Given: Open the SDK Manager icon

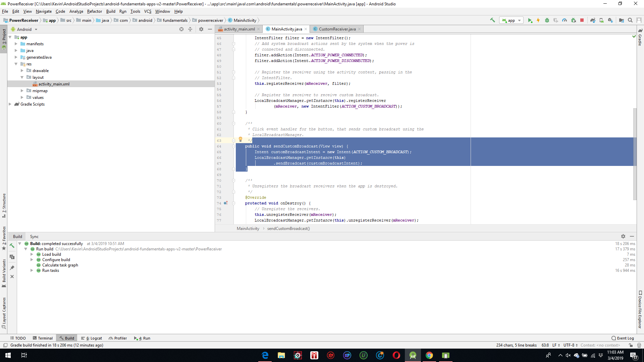Looking at the screenshot, I should coord(610,20).
